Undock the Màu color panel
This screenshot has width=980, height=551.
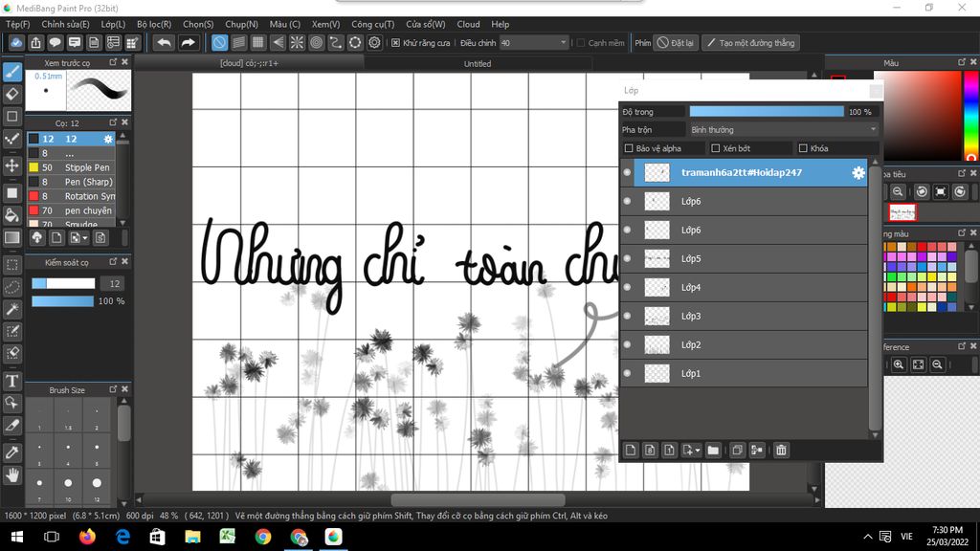962,62
